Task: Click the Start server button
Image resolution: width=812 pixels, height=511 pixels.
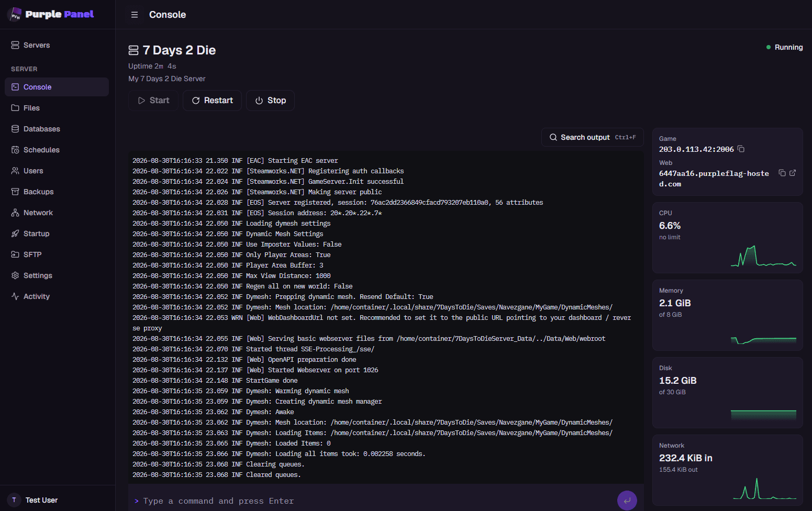Action: pyautogui.click(x=153, y=101)
